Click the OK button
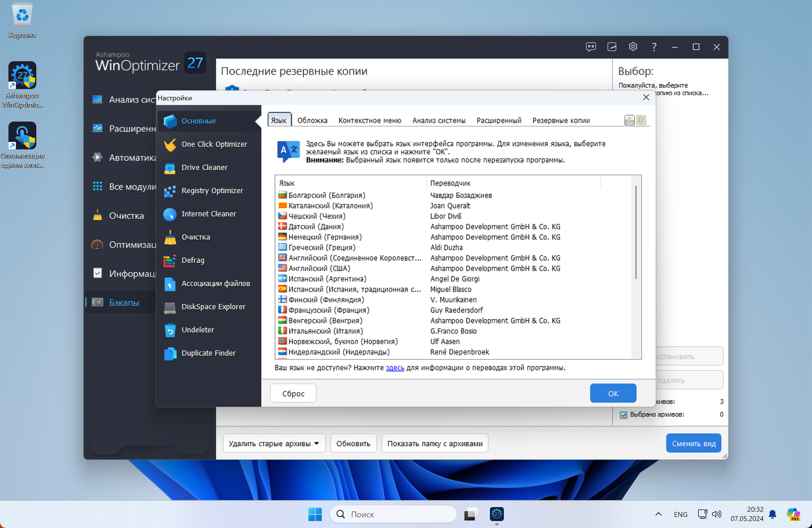 613,393
